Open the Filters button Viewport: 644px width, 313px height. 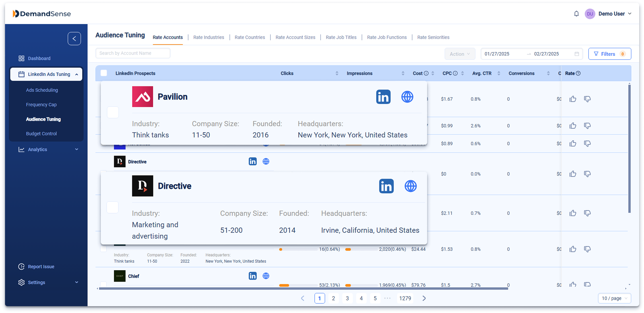[x=609, y=54]
